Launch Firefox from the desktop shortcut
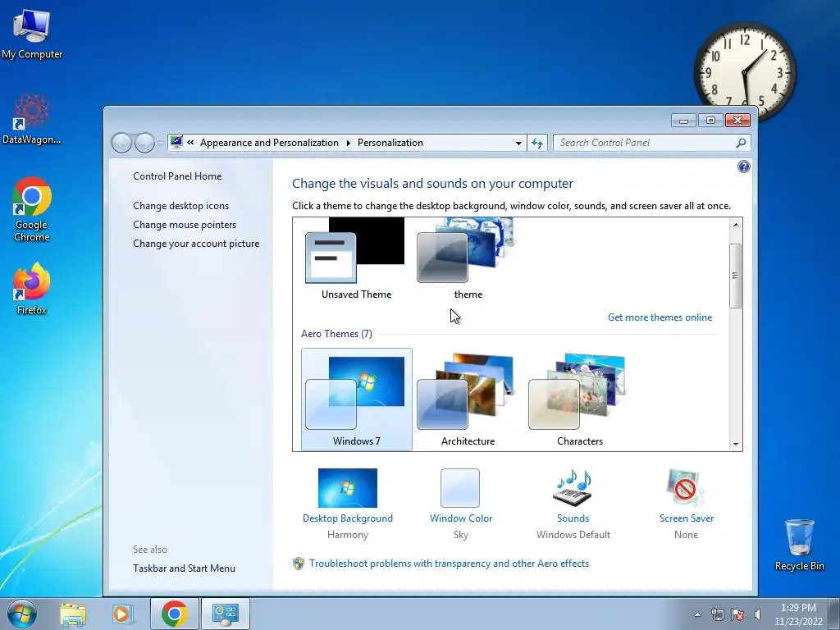This screenshot has width=840, height=630. tap(32, 288)
